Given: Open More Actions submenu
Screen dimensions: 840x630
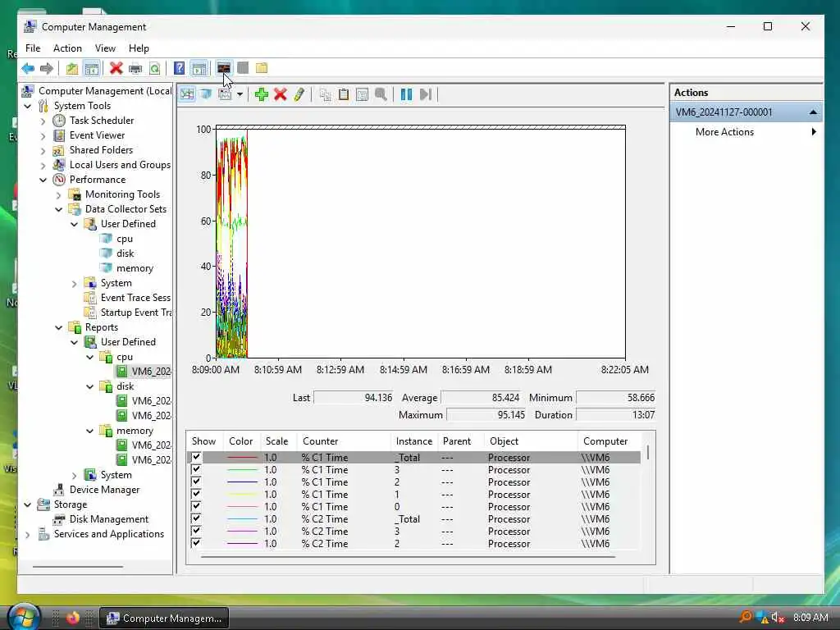Looking at the screenshot, I should pyautogui.click(x=746, y=132).
